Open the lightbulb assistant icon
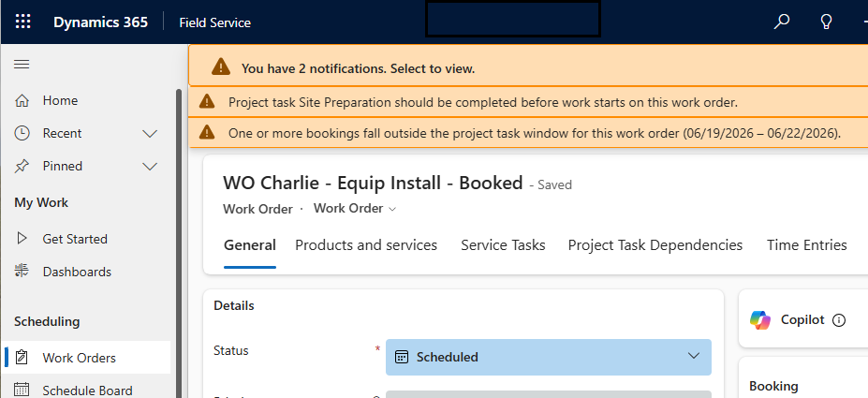The width and height of the screenshot is (868, 398). (826, 22)
